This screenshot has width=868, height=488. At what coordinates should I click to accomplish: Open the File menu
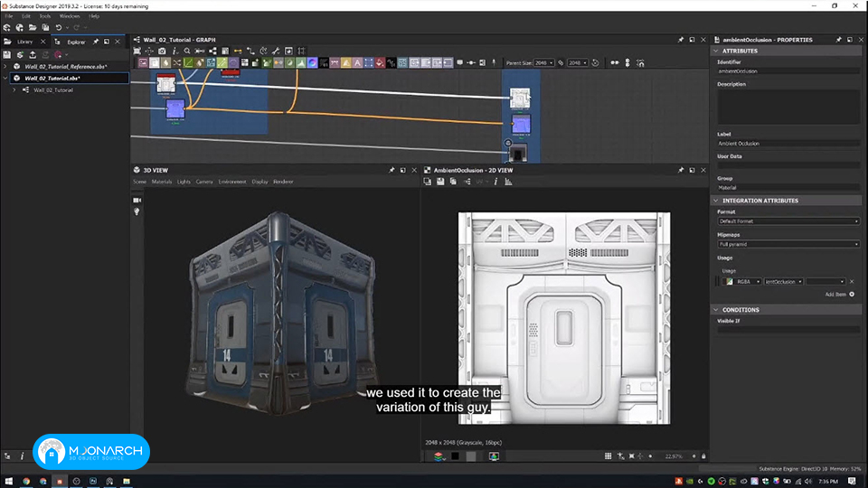(x=9, y=16)
